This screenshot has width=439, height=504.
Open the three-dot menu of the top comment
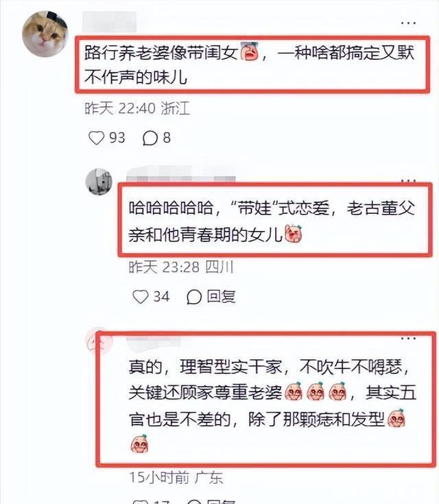pos(408,23)
